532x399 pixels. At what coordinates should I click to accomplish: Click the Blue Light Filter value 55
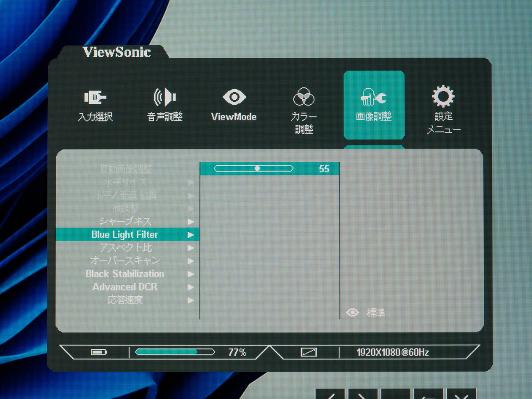pos(324,169)
